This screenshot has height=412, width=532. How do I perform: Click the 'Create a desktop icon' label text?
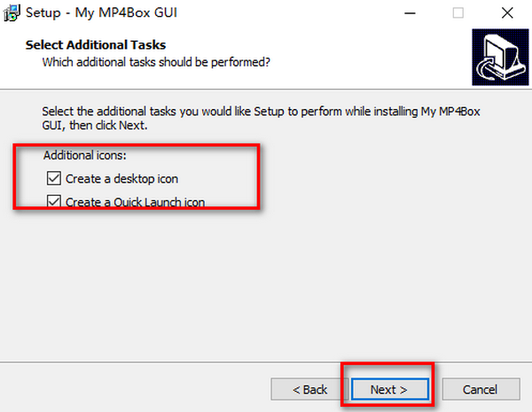[127, 179]
